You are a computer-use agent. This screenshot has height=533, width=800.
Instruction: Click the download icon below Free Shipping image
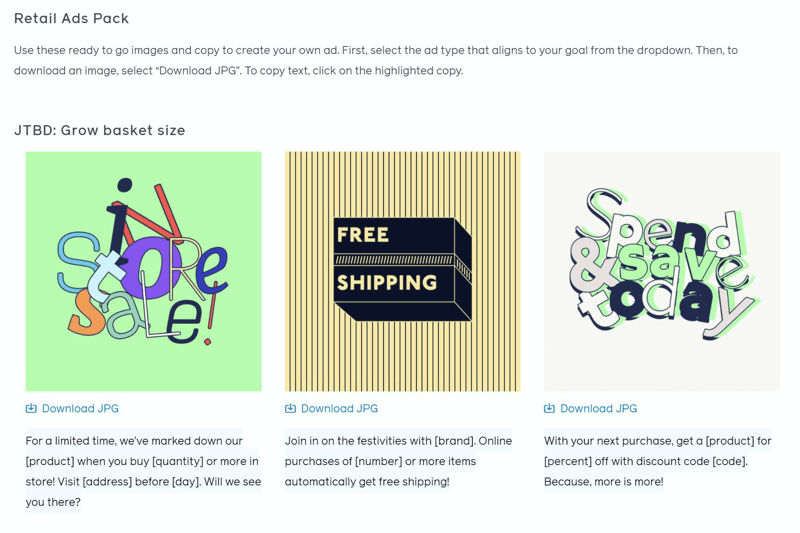tap(290, 408)
